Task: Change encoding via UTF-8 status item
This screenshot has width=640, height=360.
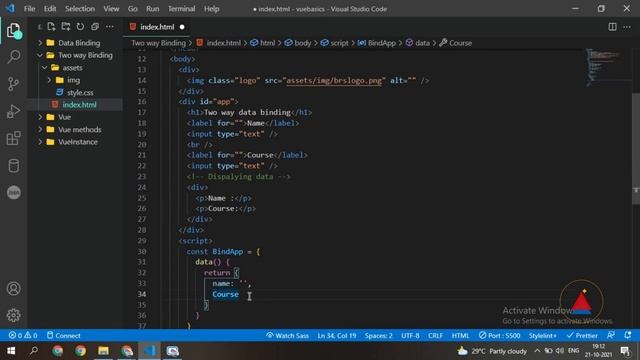Action: (x=410, y=336)
